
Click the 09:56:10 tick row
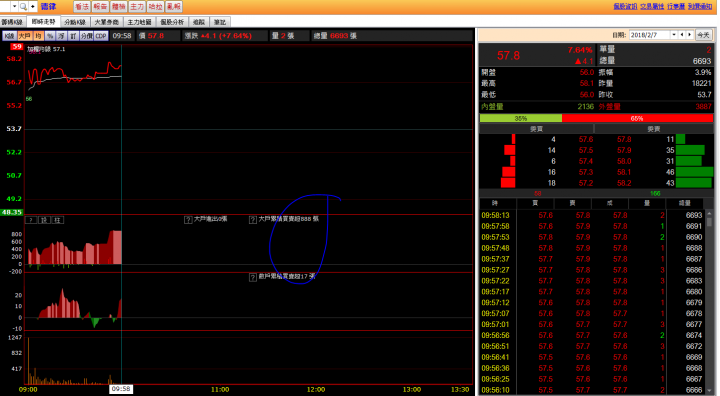click(x=592, y=390)
